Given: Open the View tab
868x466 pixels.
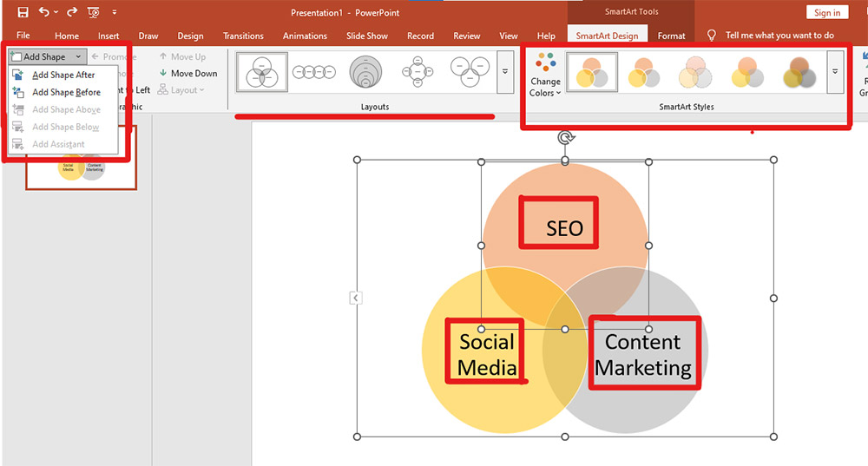Looking at the screenshot, I should click(x=509, y=36).
